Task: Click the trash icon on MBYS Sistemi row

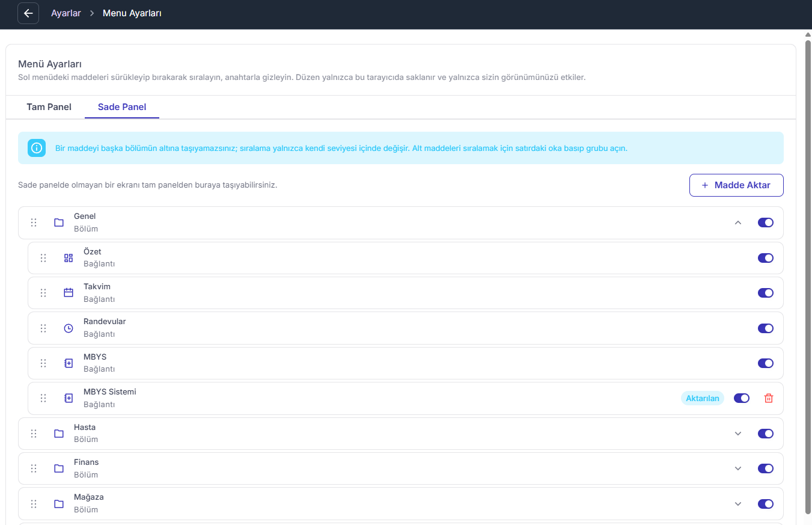Action: (768, 398)
